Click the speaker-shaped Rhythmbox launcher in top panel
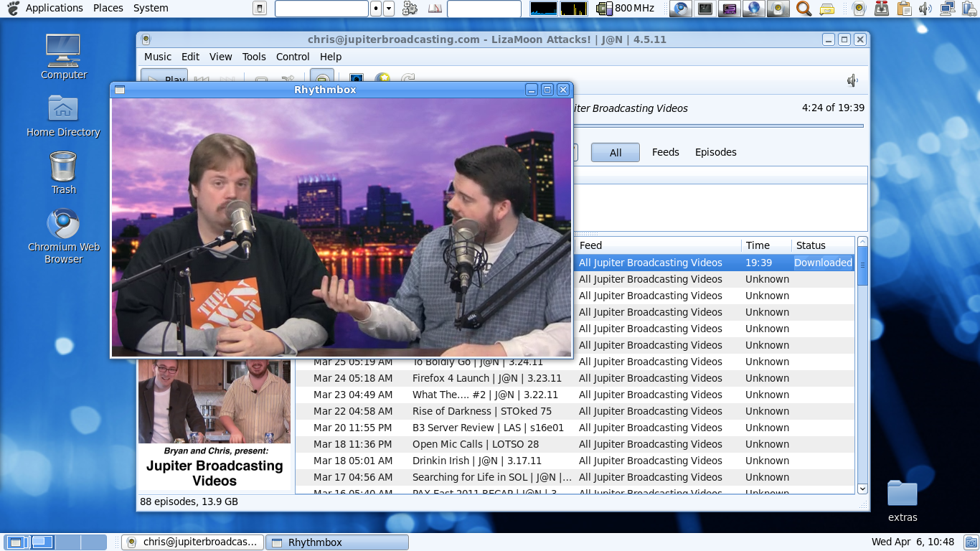Screen dimensions: 980x551 click(x=777, y=9)
